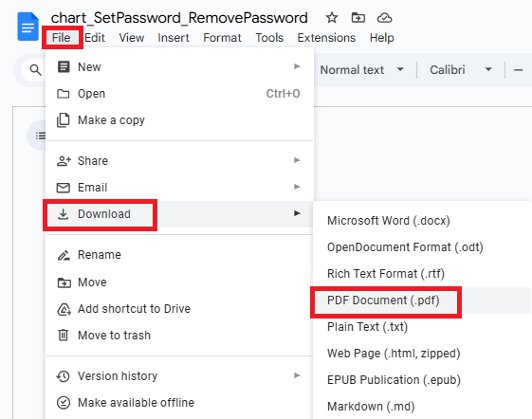
Task: Download as Rich Text Format (.rtf)
Action: point(422,274)
